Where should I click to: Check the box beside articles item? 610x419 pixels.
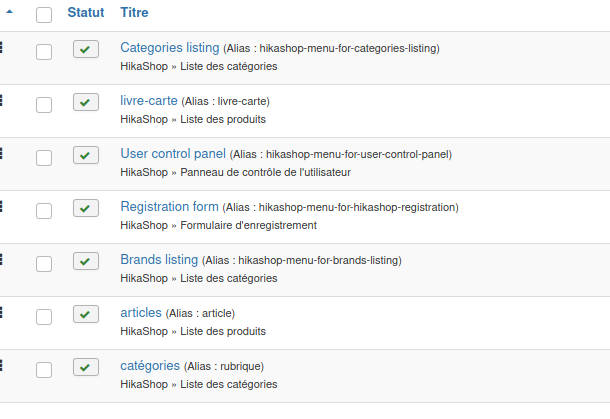click(44, 317)
